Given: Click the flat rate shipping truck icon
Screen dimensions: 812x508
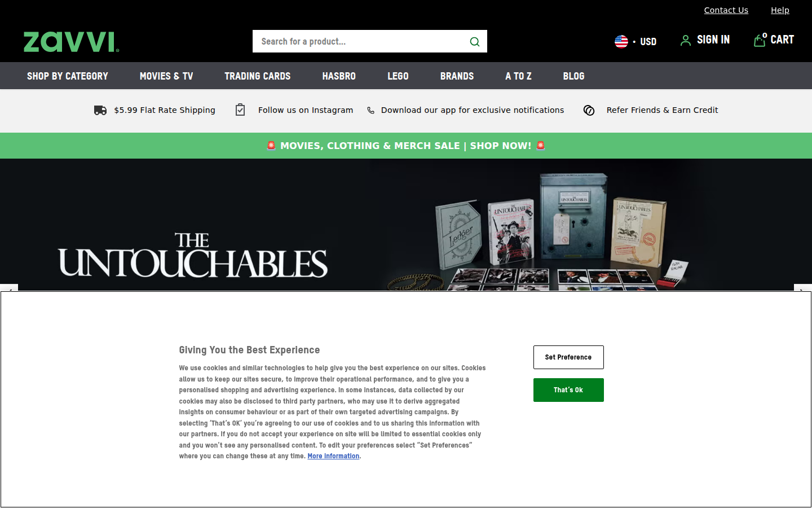Looking at the screenshot, I should 100,110.
